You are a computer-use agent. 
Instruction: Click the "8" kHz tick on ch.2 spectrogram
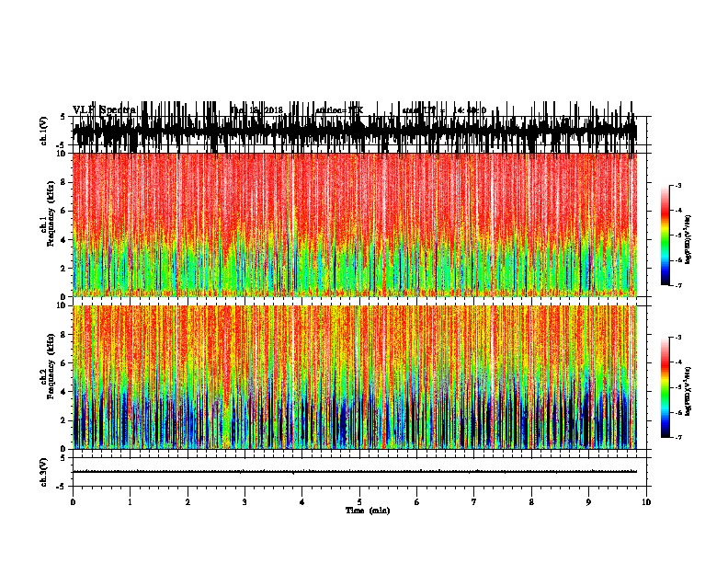click(63, 335)
